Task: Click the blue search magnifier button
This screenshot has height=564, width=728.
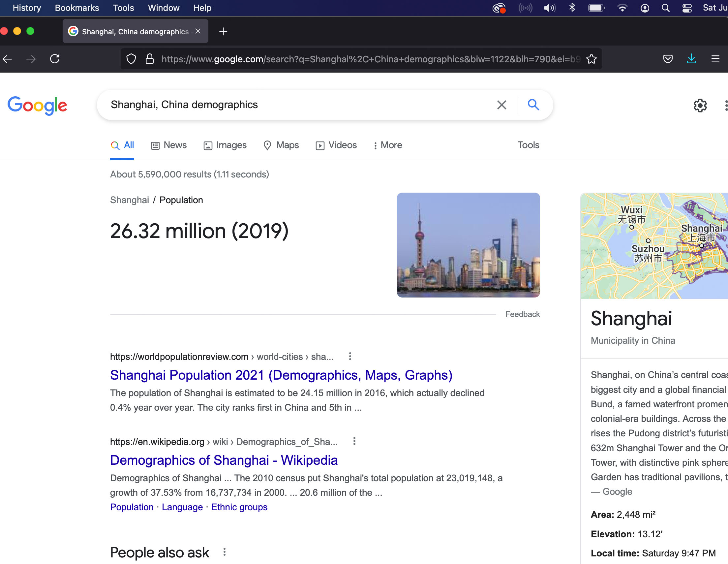Action: [533, 105]
